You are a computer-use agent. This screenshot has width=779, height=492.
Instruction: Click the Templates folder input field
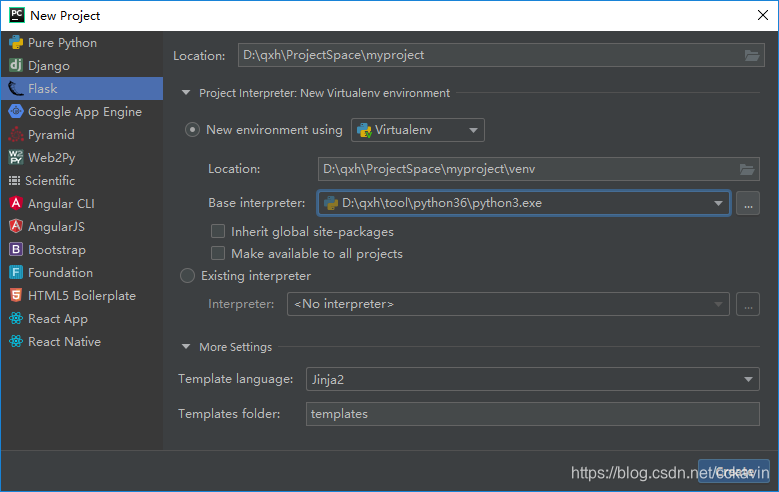click(x=533, y=414)
